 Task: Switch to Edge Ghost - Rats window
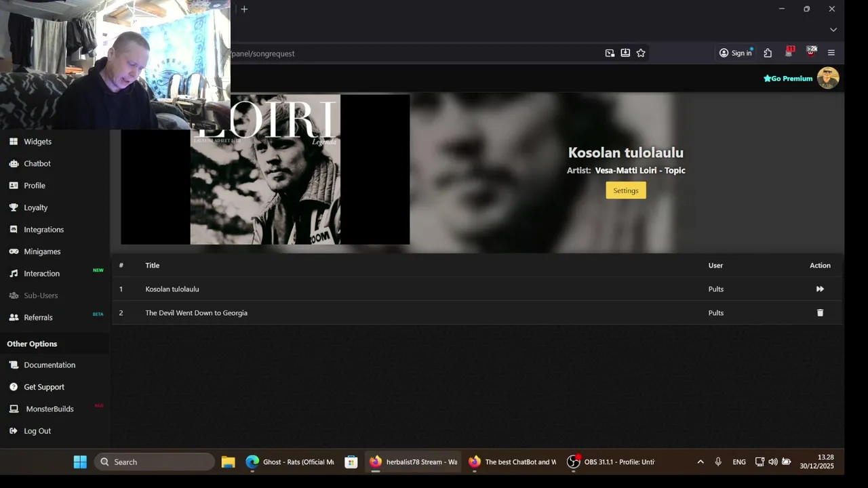[290, 462]
